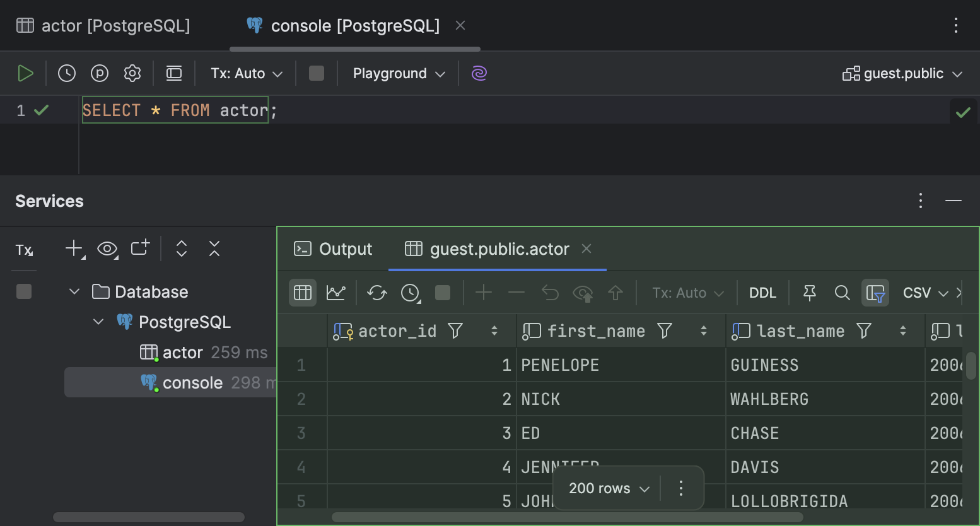980x526 pixels.
Task: Toggle the filter row in results
Action: click(x=875, y=292)
